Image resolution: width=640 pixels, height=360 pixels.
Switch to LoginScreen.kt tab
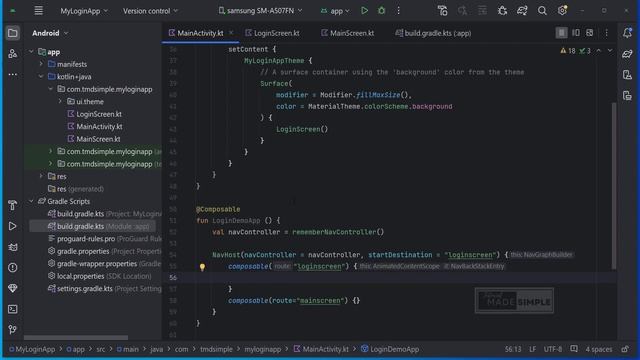(272, 33)
